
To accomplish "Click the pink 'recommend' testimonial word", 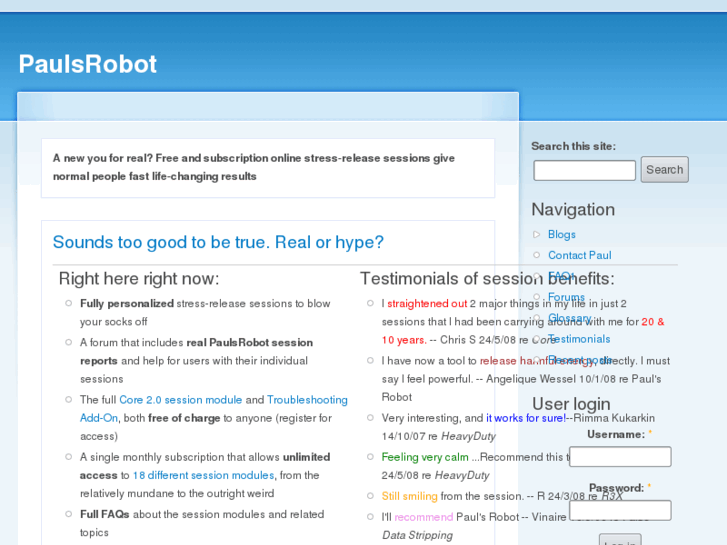I will [x=423, y=517].
